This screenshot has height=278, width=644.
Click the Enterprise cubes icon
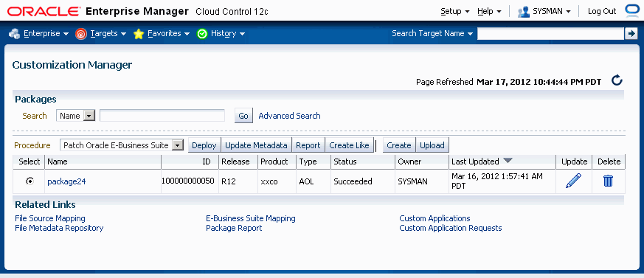[14, 34]
